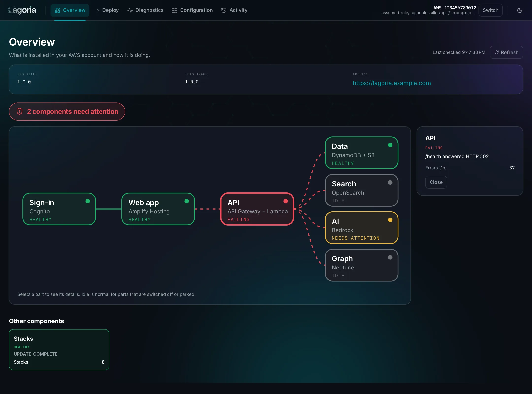The width and height of the screenshot is (532, 394).
Task: Select the failing API node
Action: (x=257, y=209)
